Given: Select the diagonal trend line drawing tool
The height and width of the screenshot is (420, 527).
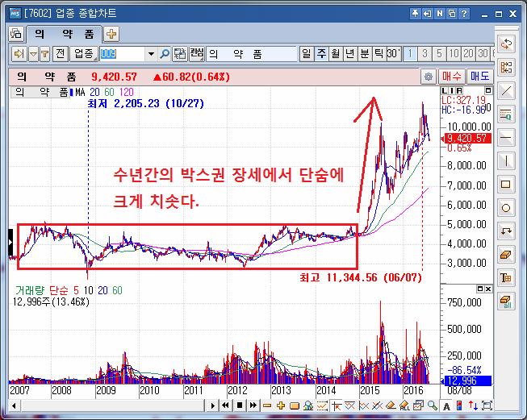Looking at the screenshot, I should pyautogui.click(x=507, y=90).
